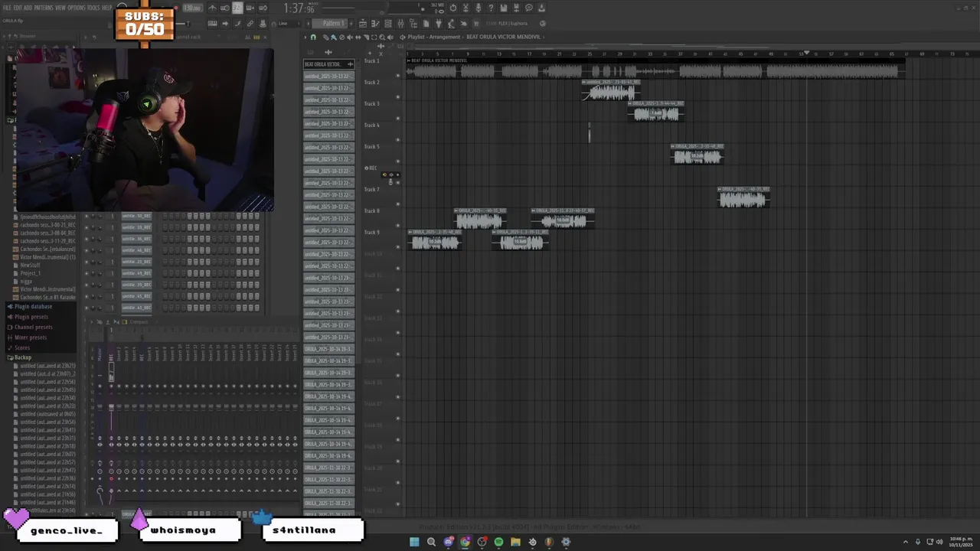The height and width of the screenshot is (551, 980).
Task: Click the typing keyboard to piano icon
Action: tap(212, 23)
